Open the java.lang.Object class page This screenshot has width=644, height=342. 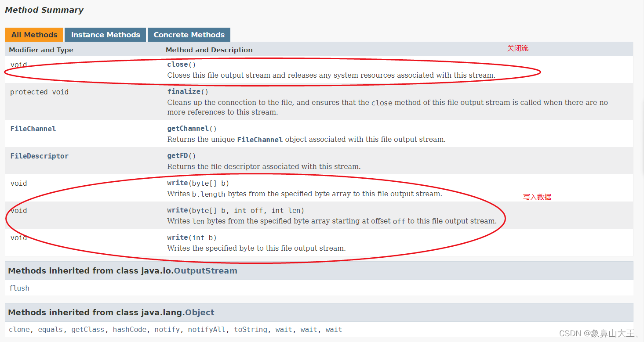pos(200,312)
